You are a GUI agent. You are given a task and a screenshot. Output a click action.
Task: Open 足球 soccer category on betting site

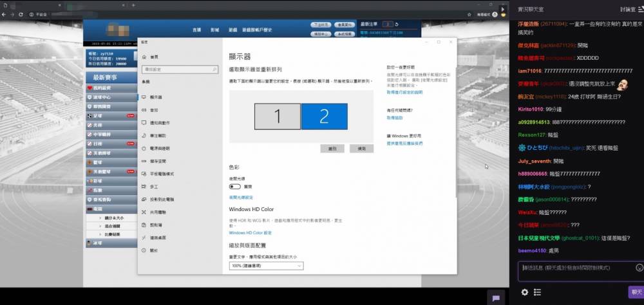111,116
